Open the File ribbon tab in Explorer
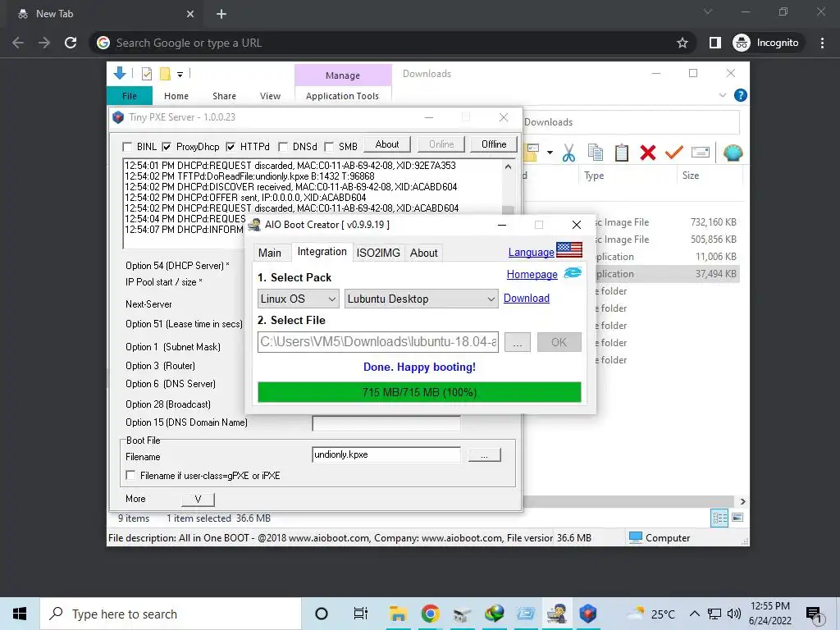Image resolution: width=840 pixels, height=630 pixels. (x=130, y=96)
